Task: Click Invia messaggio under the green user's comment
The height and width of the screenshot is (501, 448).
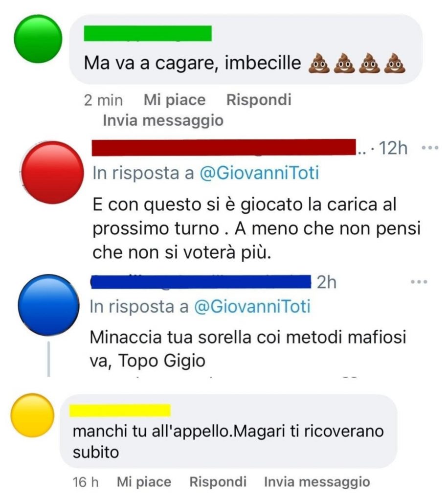Action: pos(163,120)
